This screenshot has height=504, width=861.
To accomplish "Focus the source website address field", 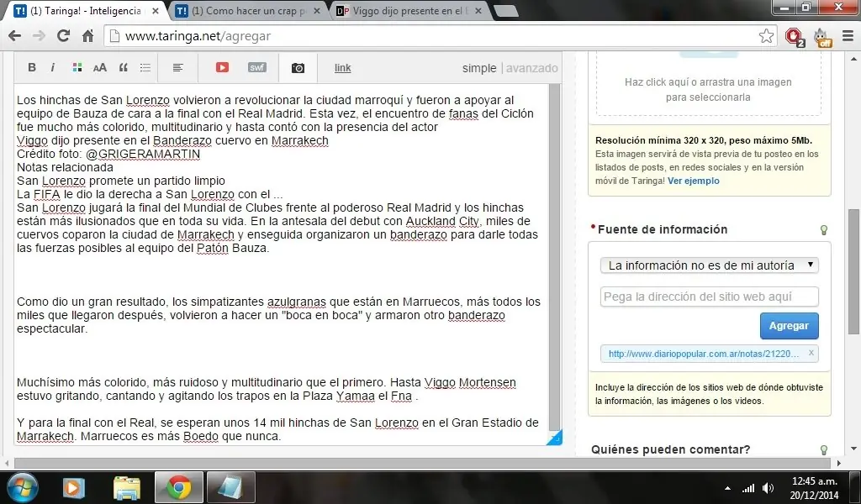I will click(x=709, y=297).
